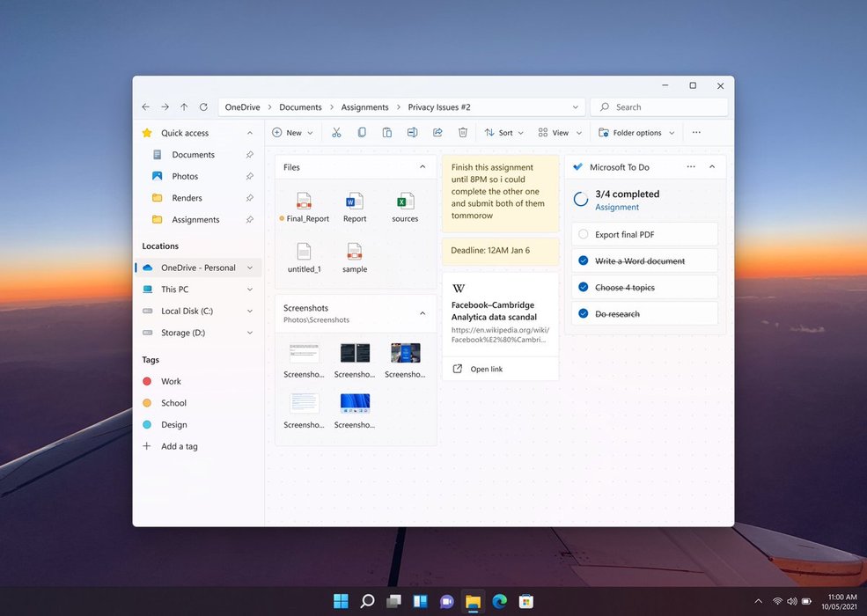
Task: Click the Copy icon in toolbar
Action: click(362, 133)
